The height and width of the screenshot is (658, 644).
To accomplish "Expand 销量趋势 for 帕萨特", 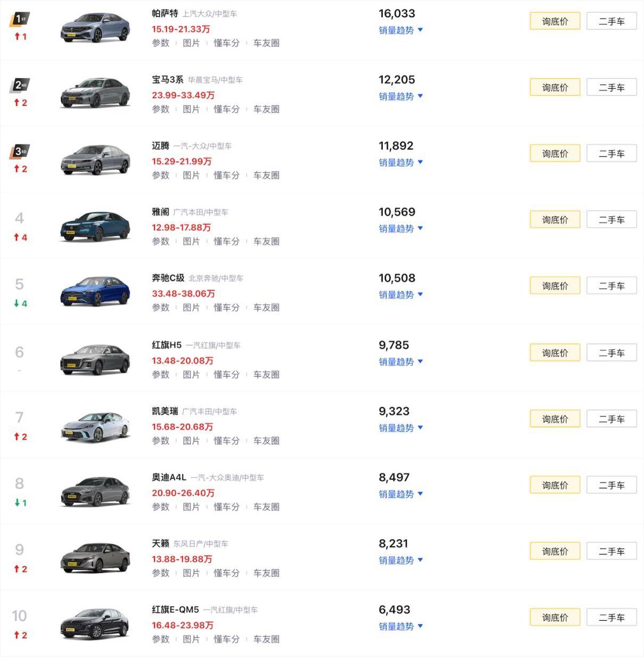I will tap(401, 30).
